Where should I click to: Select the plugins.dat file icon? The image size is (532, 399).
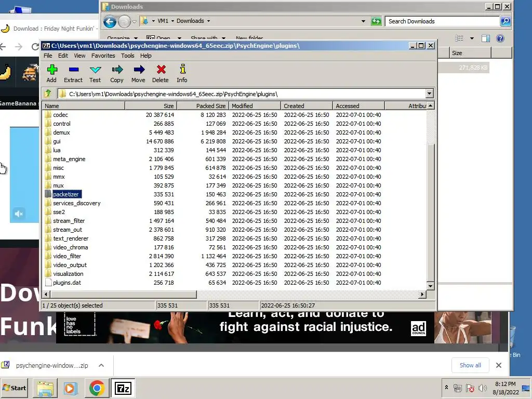pyautogui.click(x=48, y=282)
